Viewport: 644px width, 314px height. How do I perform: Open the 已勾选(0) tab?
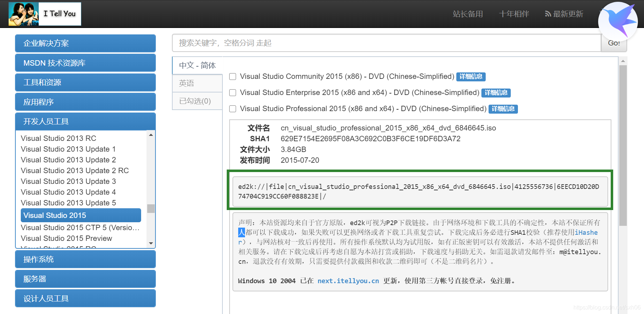coord(197,101)
